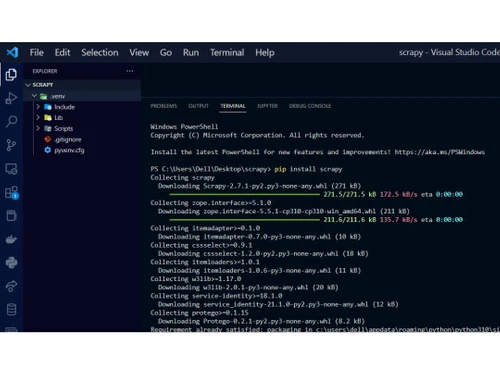The image size is (500, 375).
Task: Click the .venv folder icon
Action: [x=43, y=96]
